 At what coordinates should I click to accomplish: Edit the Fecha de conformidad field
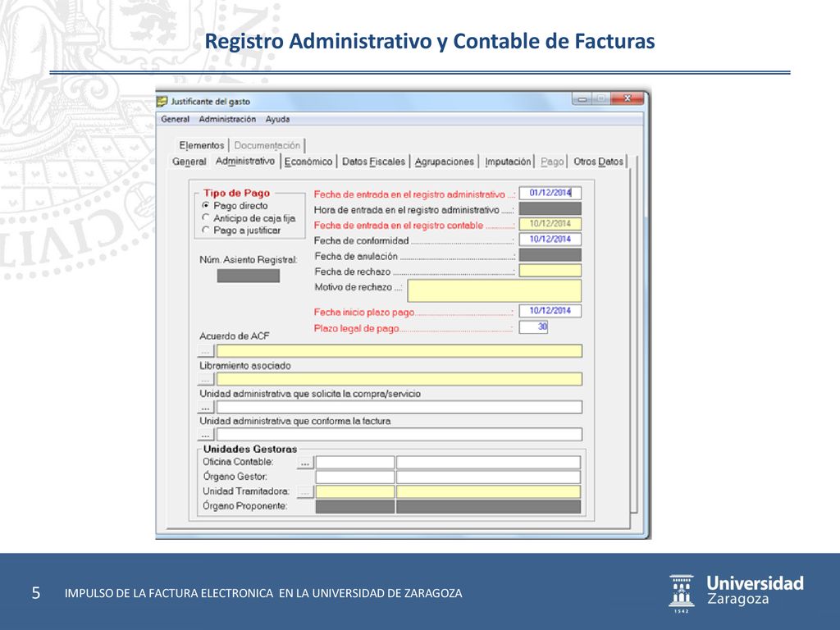[x=550, y=240]
